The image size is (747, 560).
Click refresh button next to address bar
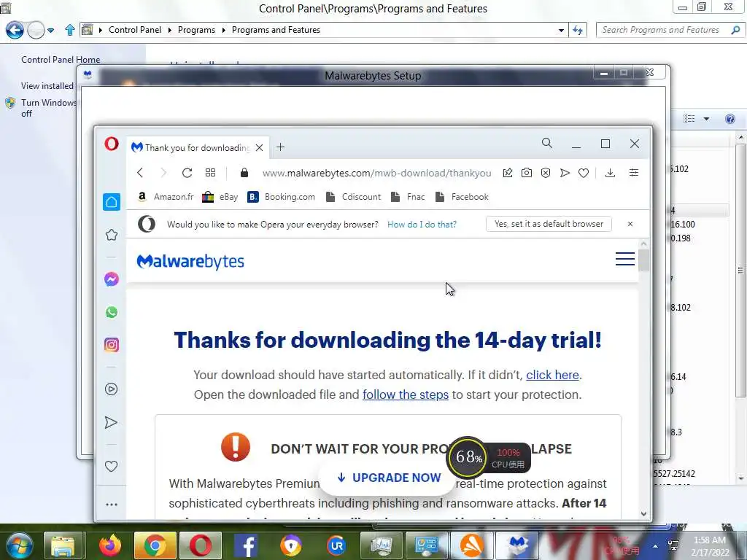pyautogui.click(x=578, y=30)
